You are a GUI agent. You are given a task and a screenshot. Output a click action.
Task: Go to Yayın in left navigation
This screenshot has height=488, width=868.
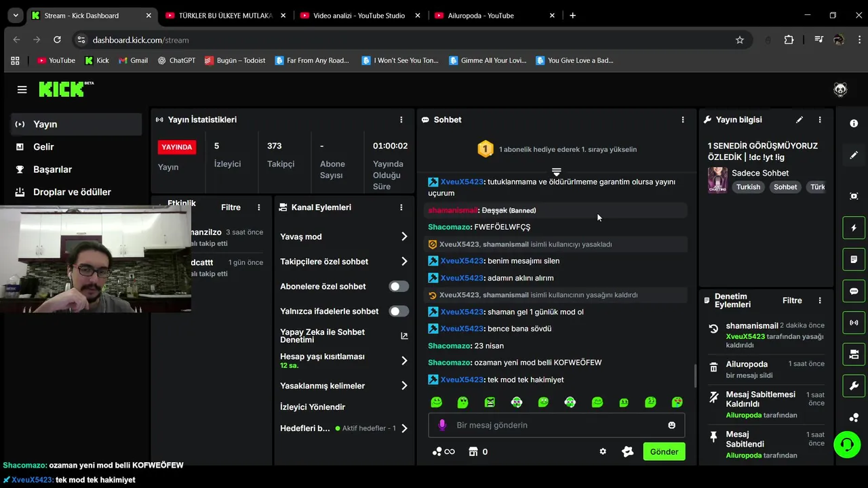pos(76,124)
